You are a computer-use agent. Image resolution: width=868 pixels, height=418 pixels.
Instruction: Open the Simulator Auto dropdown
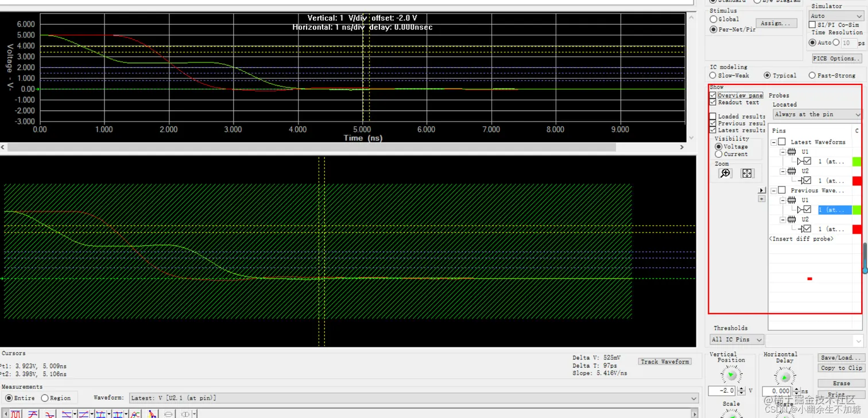pos(836,16)
